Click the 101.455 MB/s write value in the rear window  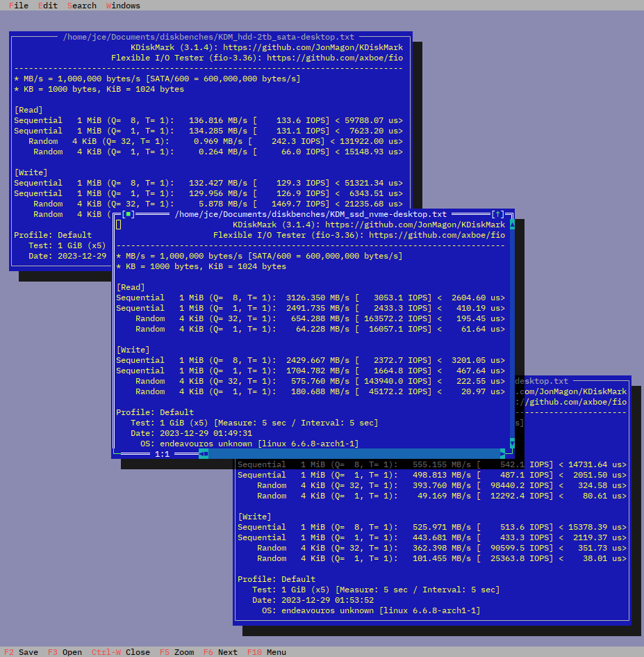pos(442,558)
